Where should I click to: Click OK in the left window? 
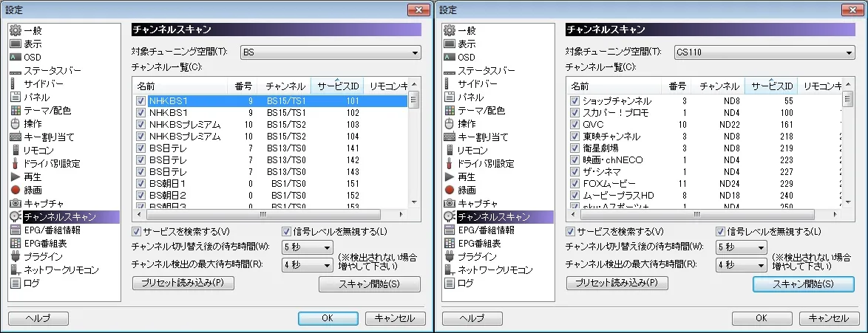click(328, 318)
